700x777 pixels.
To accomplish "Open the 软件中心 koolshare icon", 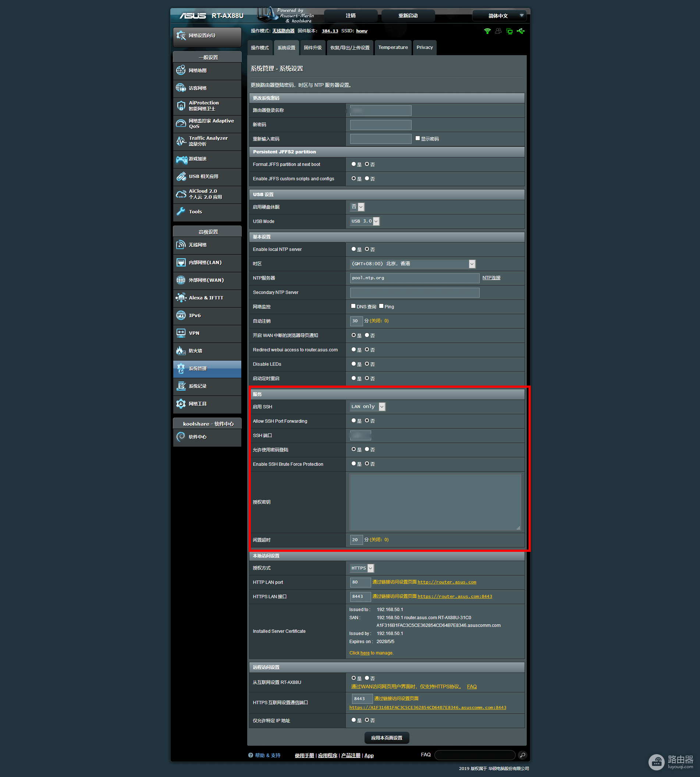I will [x=181, y=437].
